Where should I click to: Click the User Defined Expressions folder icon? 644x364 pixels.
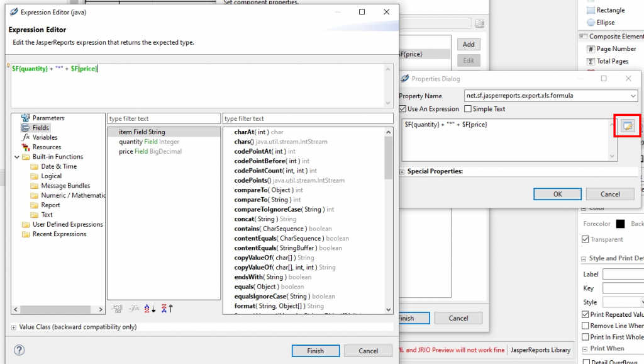[26, 225]
